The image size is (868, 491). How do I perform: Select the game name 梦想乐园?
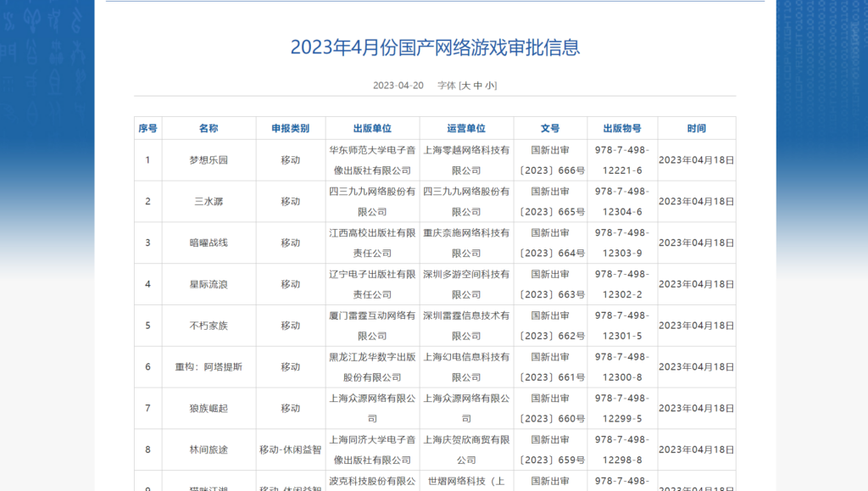point(209,160)
